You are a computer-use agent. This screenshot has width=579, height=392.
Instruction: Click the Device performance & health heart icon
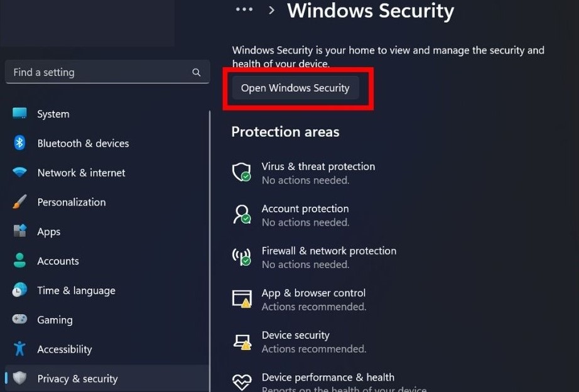pyautogui.click(x=241, y=381)
